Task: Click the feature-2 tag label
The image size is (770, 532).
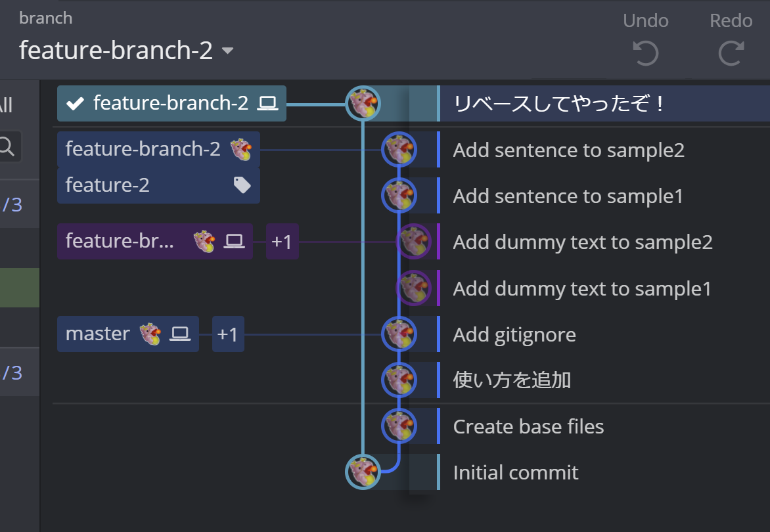Action: click(x=108, y=186)
